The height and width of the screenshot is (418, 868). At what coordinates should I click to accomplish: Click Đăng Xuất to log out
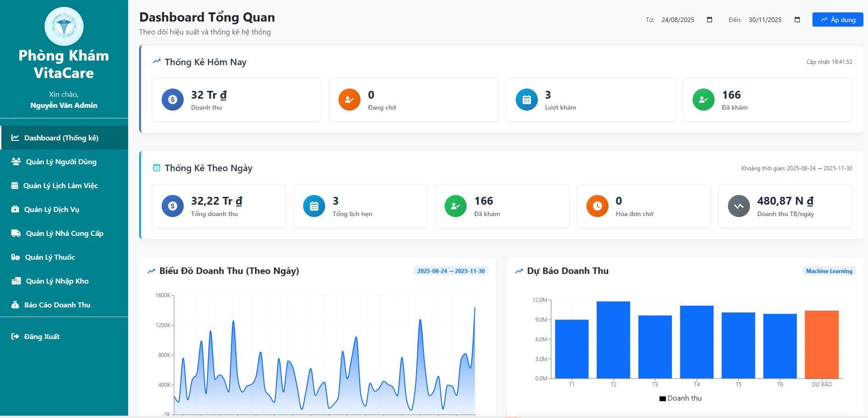[x=41, y=336]
